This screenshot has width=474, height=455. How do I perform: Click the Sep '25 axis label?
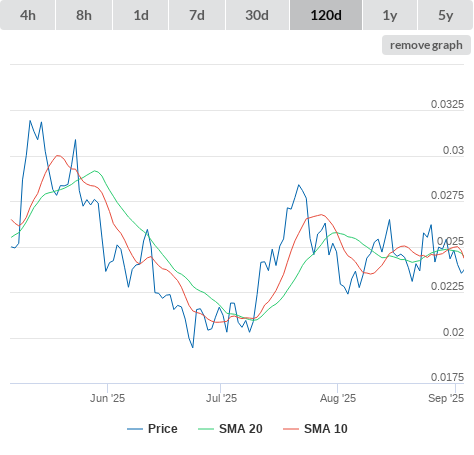pos(446,398)
